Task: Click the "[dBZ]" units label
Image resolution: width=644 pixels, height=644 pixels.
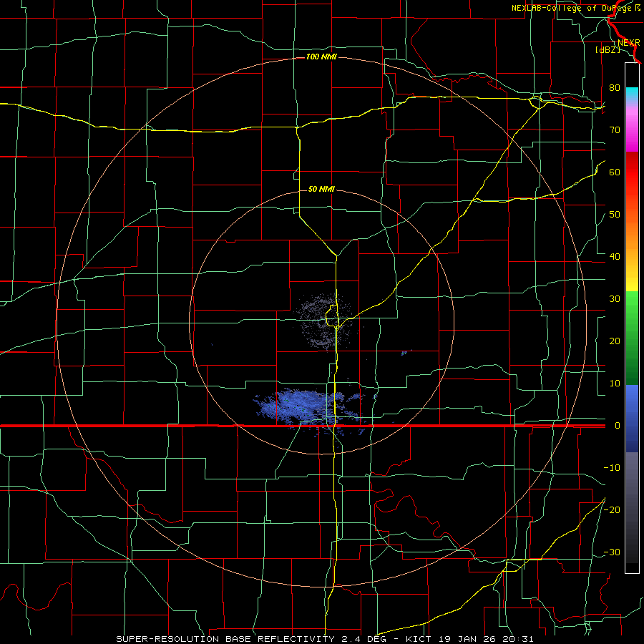Action: coord(608,49)
